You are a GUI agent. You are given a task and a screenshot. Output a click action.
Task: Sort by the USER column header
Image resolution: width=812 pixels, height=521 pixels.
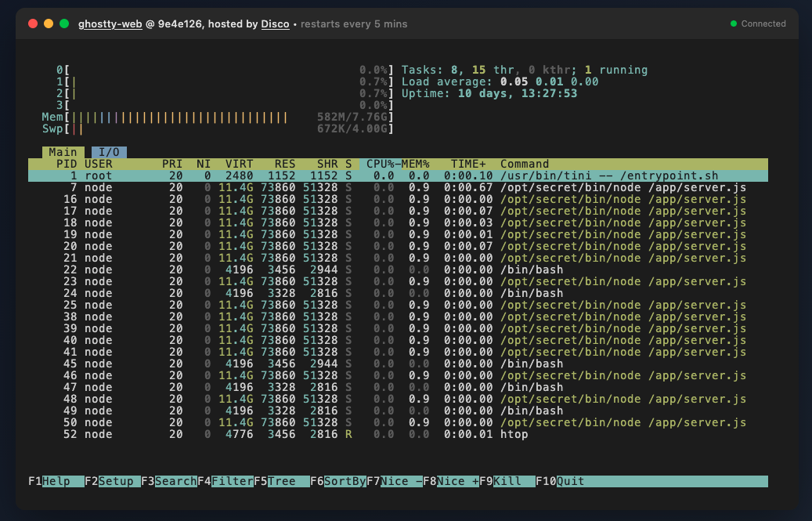(x=99, y=164)
